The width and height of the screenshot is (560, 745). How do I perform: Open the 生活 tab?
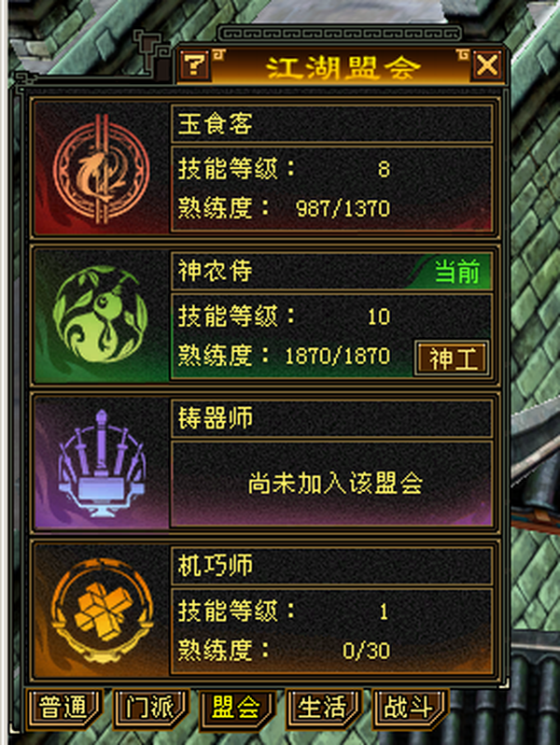pyautogui.click(x=323, y=708)
